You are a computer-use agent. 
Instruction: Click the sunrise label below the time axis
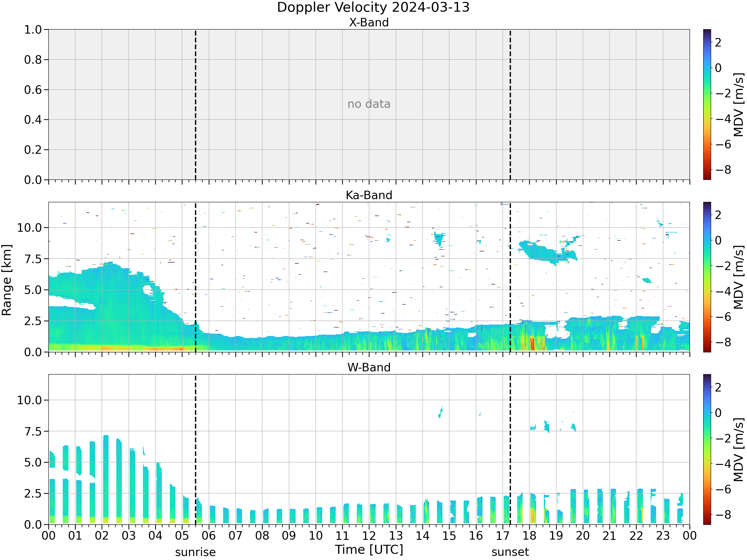coord(195,552)
